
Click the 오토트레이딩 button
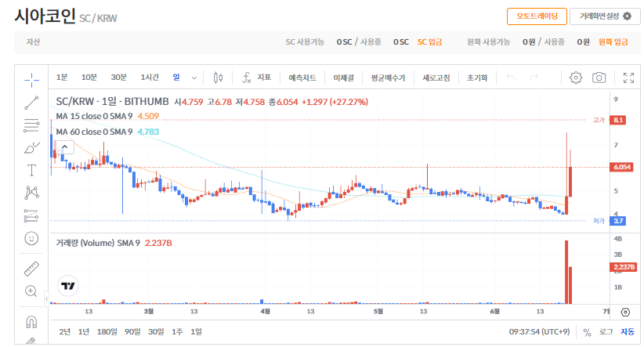pos(537,16)
